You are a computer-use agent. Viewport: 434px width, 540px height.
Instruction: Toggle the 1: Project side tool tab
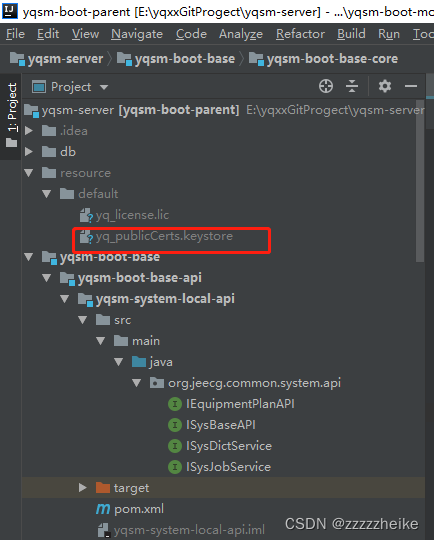[12, 116]
